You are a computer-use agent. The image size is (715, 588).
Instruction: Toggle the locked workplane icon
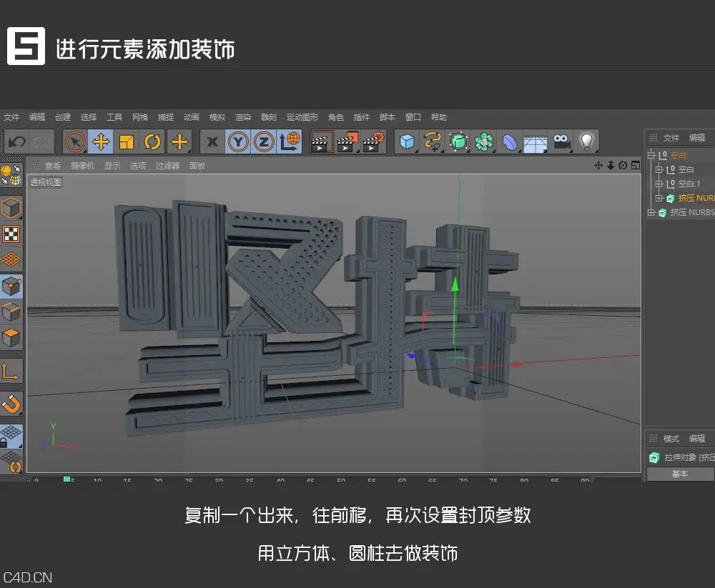tap(11, 436)
